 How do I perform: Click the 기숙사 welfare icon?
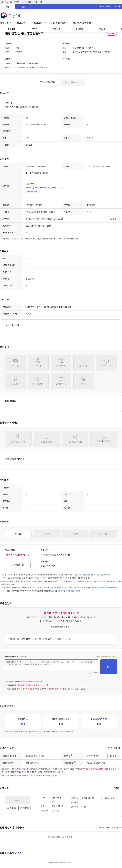coord(38,363)
